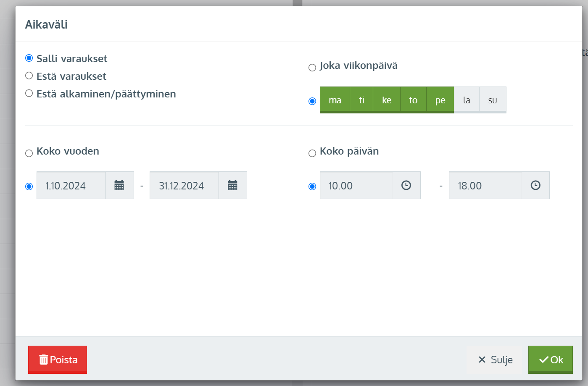
Task: Select the Estä varaukset option
Action: pyautogui.click(x=29, y=76)
